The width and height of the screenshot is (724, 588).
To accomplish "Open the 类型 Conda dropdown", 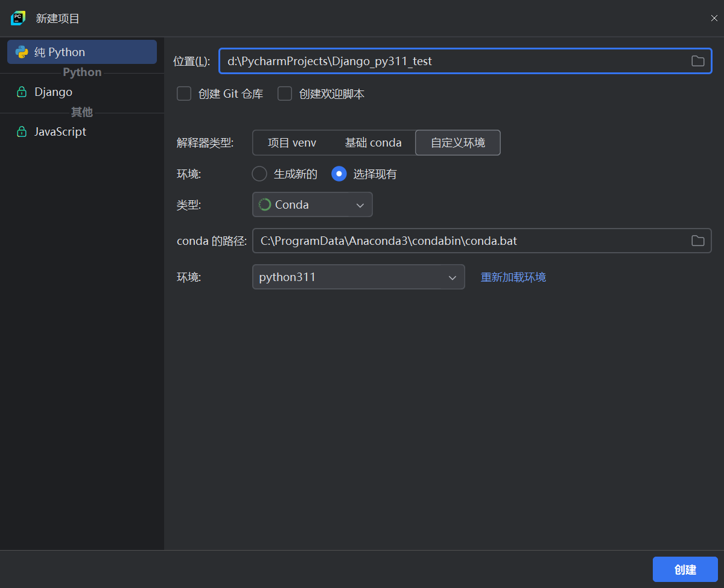I will pos(313,204).
